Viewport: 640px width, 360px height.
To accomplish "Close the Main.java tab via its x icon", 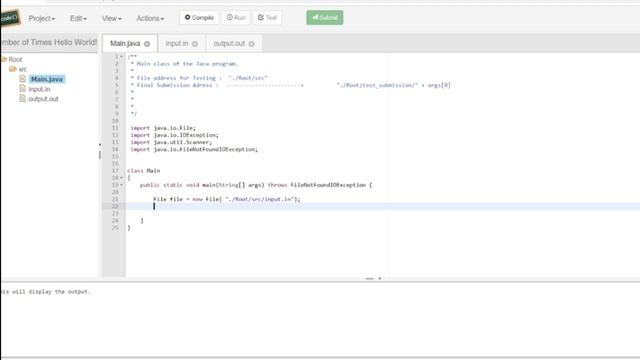I will point(147,44).
